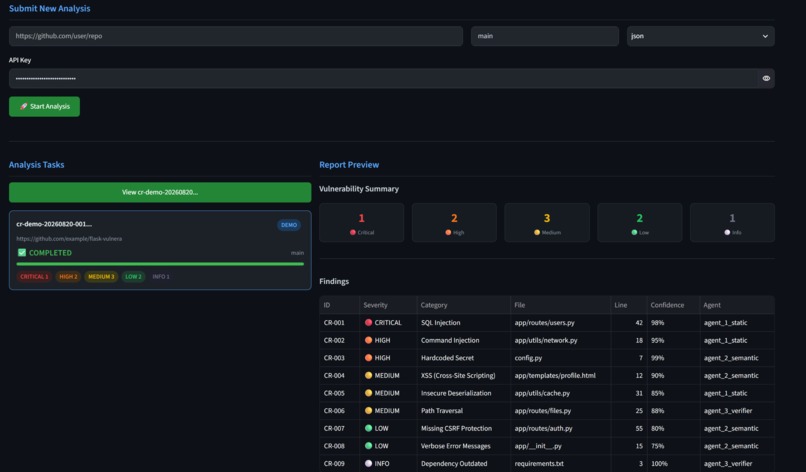
Task: Click the example/flask-vulnera repo URL
Action: (x=69, y=239)
